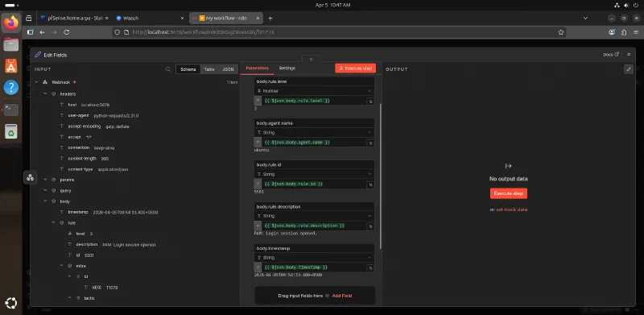This screenshot has height=315, width=644.
Task: Collapse the query section
Action: point(46,191)
